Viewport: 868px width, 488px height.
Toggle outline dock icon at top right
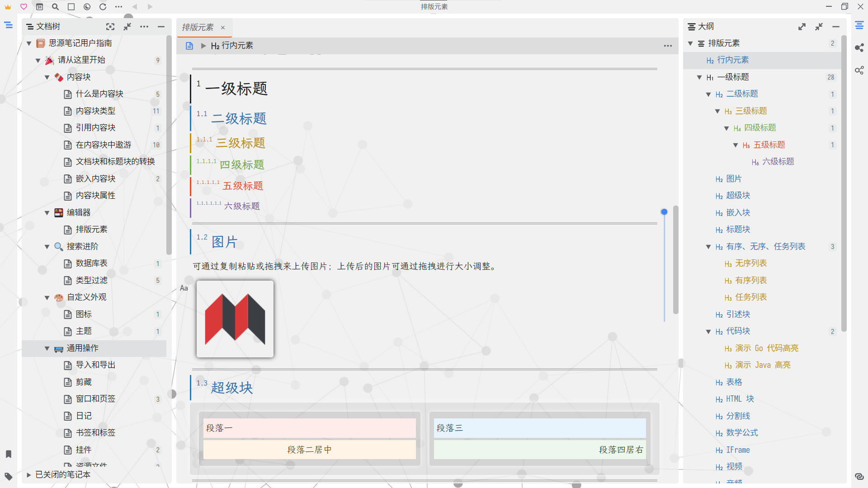859,25
